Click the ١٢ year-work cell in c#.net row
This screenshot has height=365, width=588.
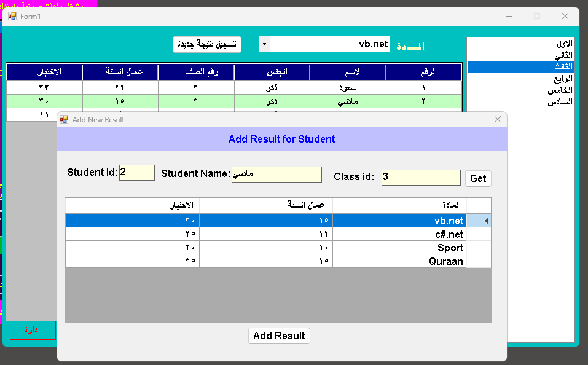pyautogui.click(x=266, y=234)
